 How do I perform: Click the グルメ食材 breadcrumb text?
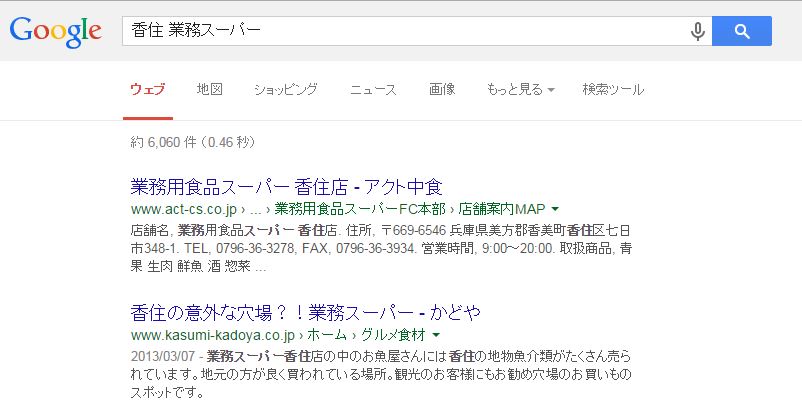[x=393, y=335]
